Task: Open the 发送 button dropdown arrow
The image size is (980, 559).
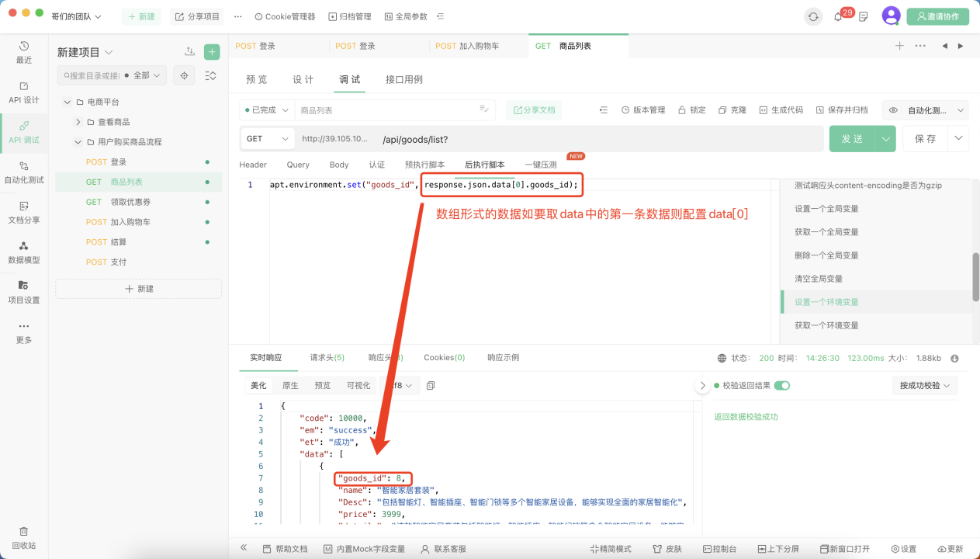Action: click(886, 139)
